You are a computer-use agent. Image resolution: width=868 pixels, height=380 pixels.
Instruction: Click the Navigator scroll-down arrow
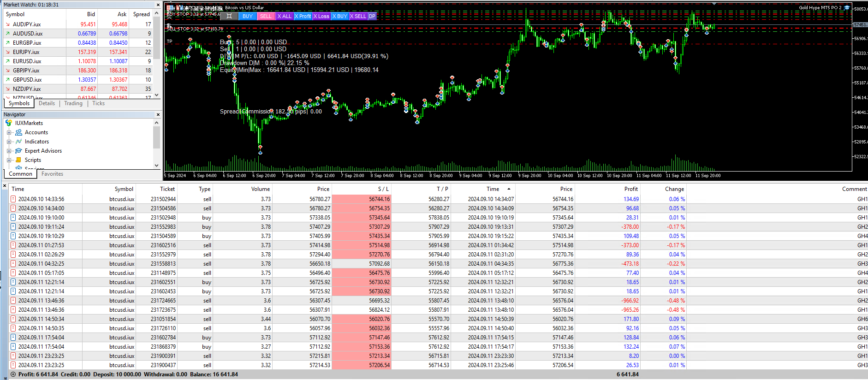[x=157, y=165]
